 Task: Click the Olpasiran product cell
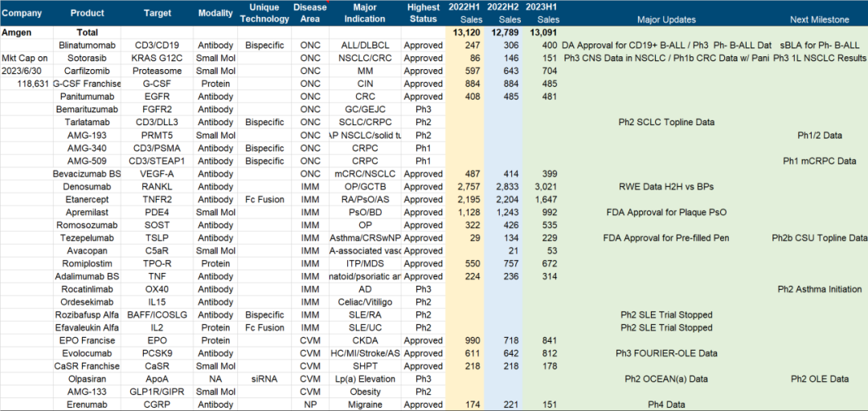point(87,379)
